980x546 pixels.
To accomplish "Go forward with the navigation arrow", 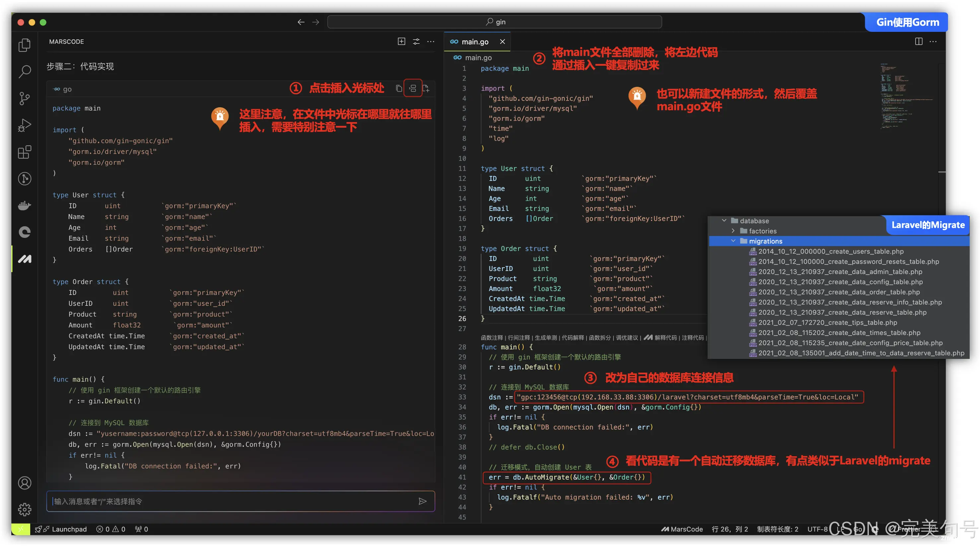I will point(316,22).
